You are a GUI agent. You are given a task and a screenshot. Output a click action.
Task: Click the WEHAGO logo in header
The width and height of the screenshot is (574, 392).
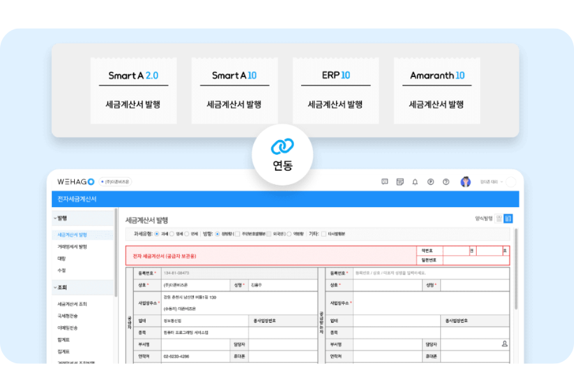(x=76, y=182)
